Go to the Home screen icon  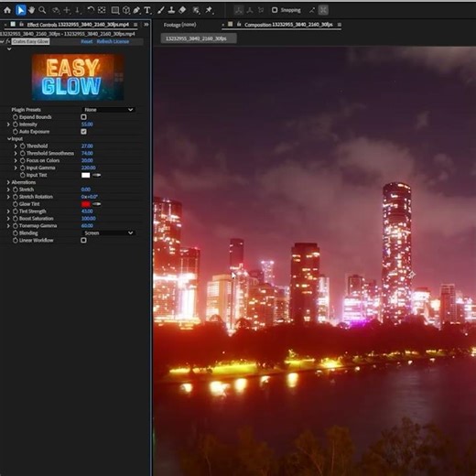7,10
